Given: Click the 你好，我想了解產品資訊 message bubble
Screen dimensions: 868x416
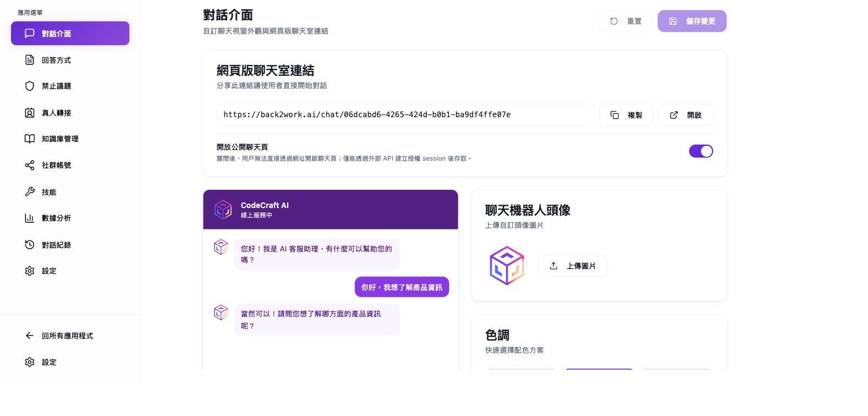Looking at the screenshot, I should click(402, 287).
